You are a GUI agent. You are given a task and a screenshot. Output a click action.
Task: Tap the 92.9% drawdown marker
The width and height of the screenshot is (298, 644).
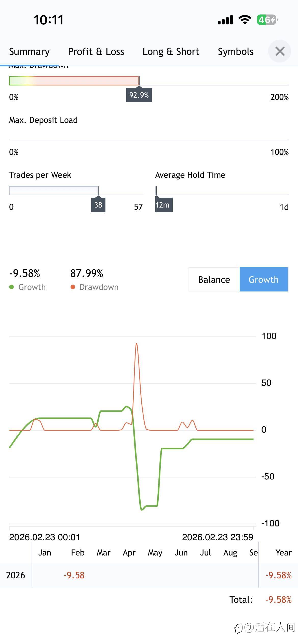[139, 95]
